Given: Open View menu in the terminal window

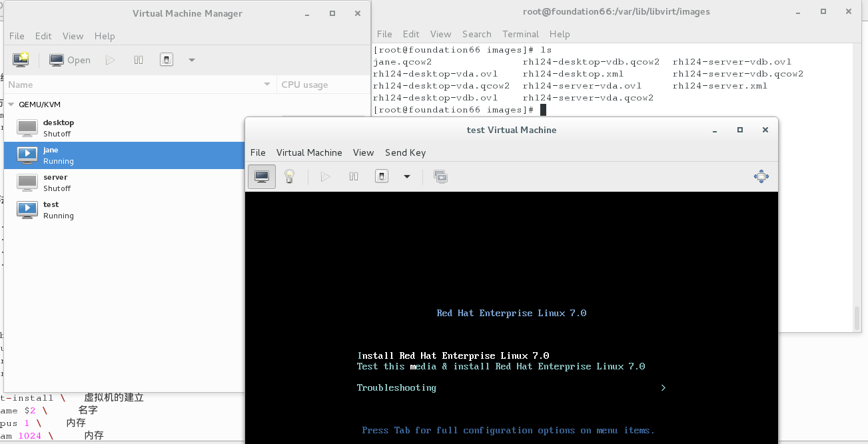Looking at the screenshot, I should click(x=440, y=34).
